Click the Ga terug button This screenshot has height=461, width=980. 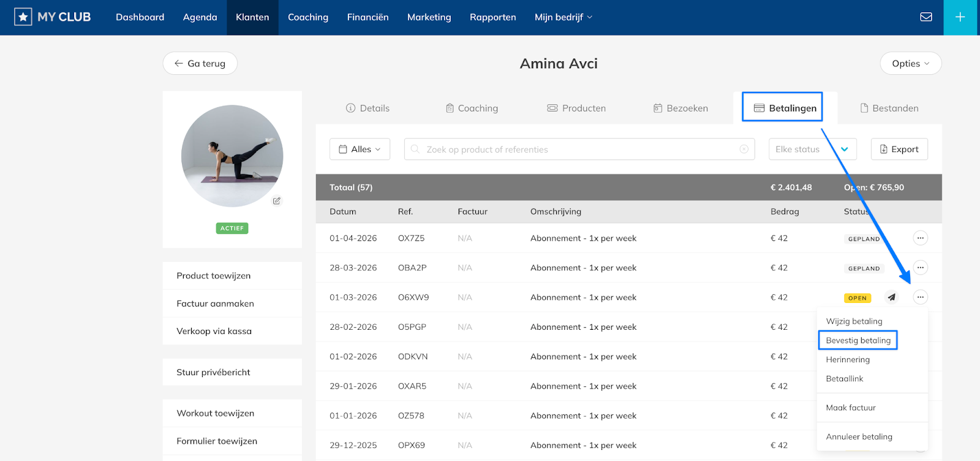pyautogui.click(x=200, y=63)
